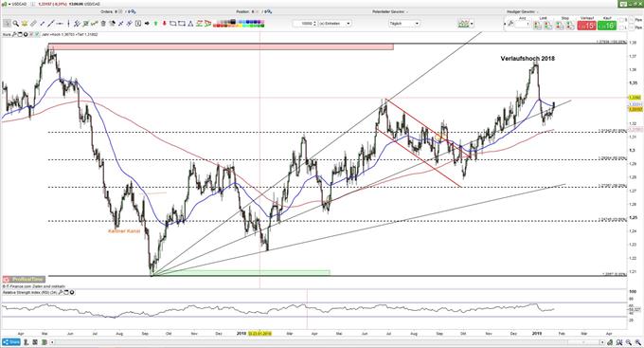The width and height of the screenshot is (644, 348).
Task: Click the highlighted date label on time axis
Action: [259, 333]
